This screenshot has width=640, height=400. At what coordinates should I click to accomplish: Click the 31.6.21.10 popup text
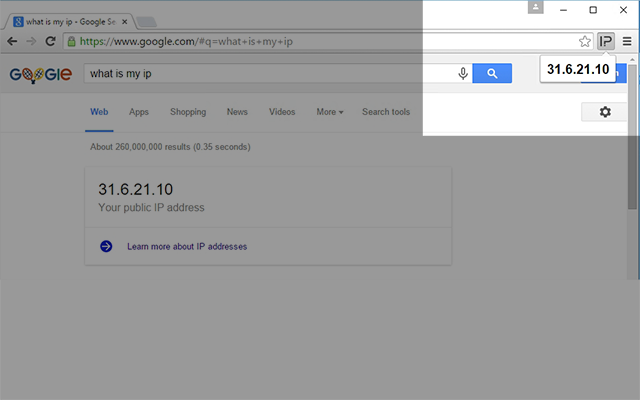578,69
